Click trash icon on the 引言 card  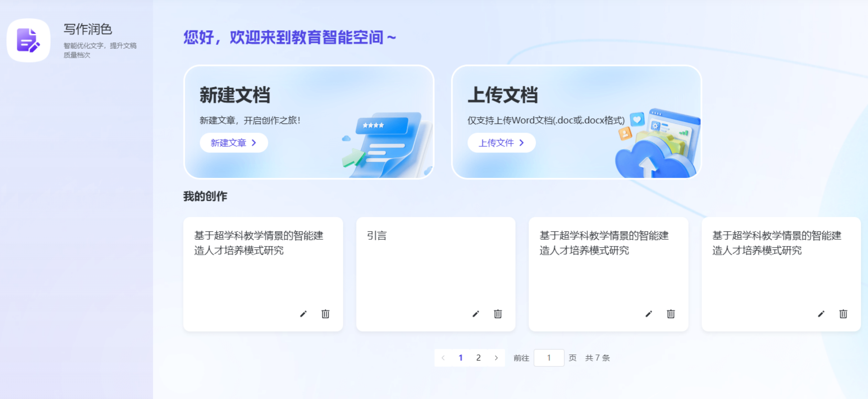[498, 314]
